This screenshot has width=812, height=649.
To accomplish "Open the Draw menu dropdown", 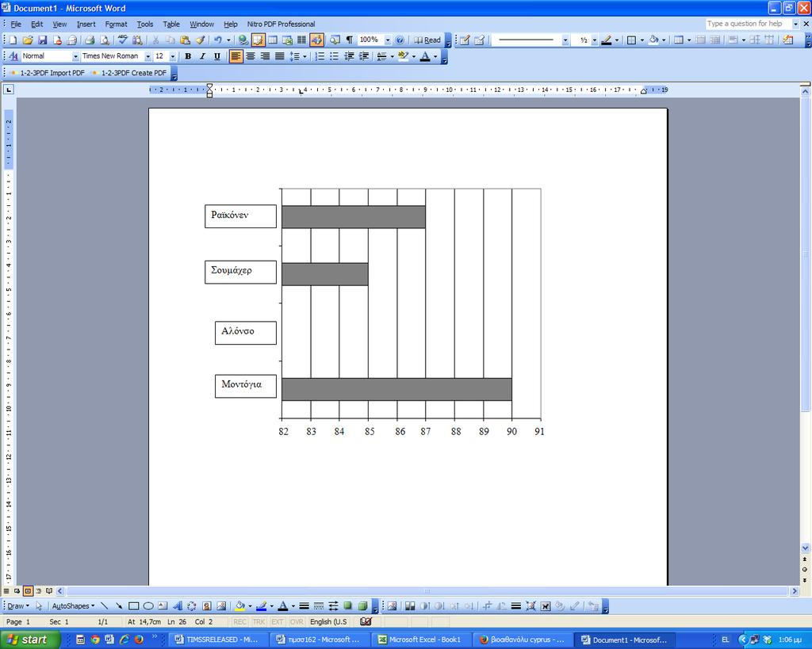I will pyautogui.click(x=18, y=606).
